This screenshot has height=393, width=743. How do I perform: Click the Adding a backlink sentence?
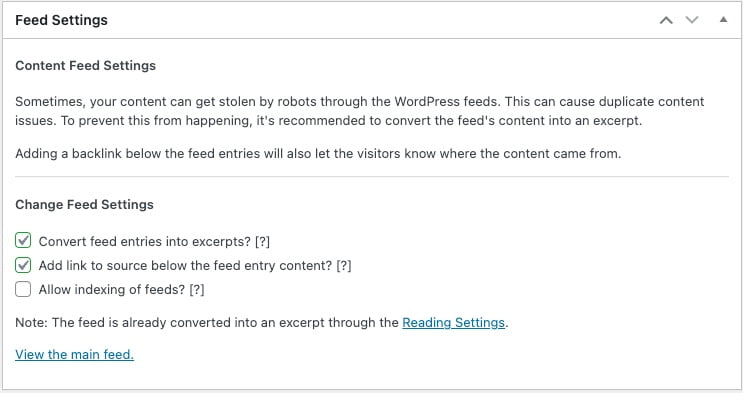318,154
